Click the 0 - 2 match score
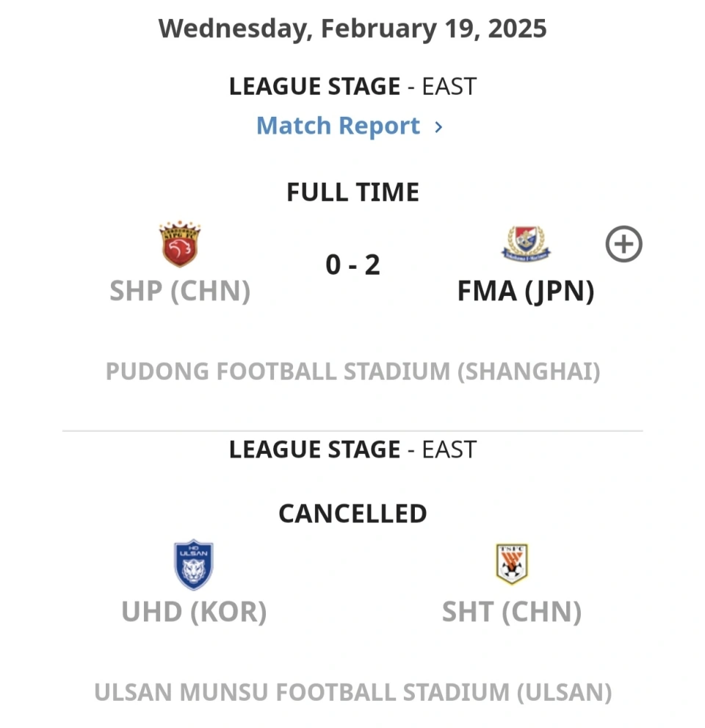The image size is (705, 728). 352,265
